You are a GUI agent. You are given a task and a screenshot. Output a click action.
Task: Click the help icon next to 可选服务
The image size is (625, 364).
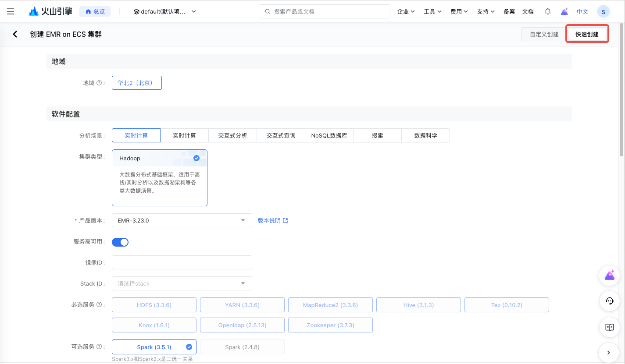99,346
